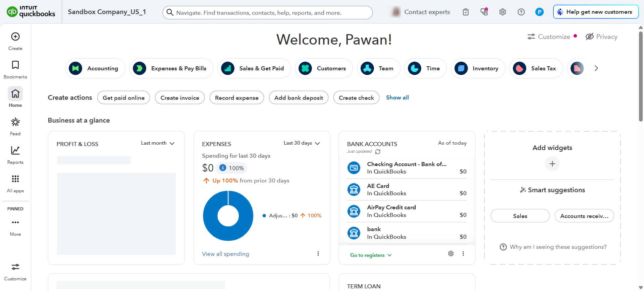Open the Time app tab
This screenshot has width=644, height=291.
point(425,68)
